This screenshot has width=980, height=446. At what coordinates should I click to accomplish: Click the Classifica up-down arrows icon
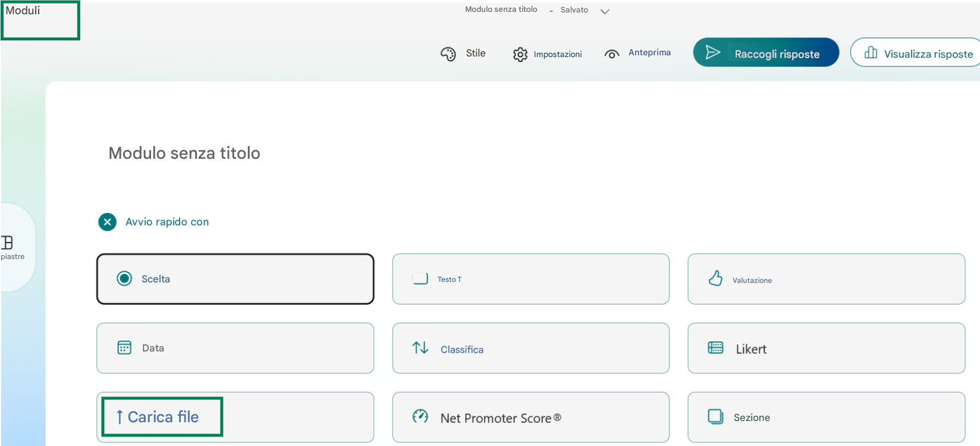[420, 347]
